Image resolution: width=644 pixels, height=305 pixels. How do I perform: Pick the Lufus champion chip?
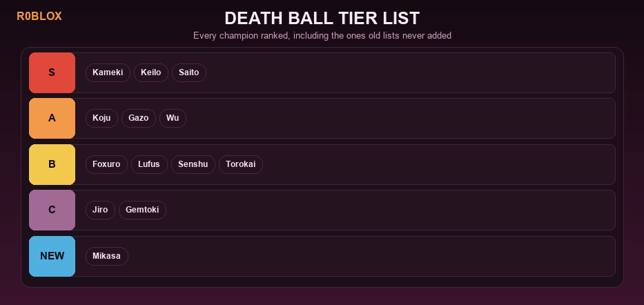pyautogui.click(x=149, y=164)
